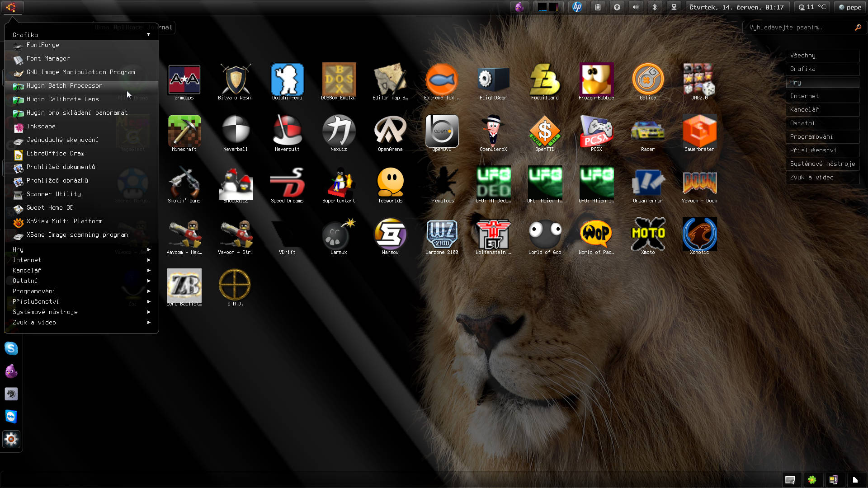The height and width of the screenshot is (488, 868).
Task: Click the Bluetooth tray icon
Action: point(655,7)
